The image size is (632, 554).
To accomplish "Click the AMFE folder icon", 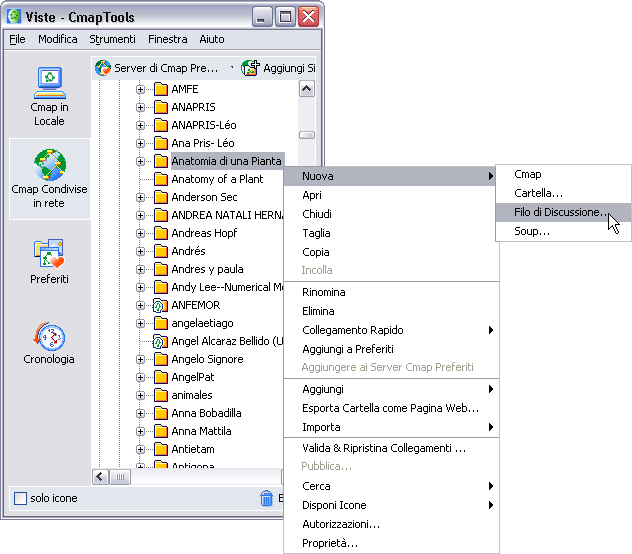I will point(161,89).
